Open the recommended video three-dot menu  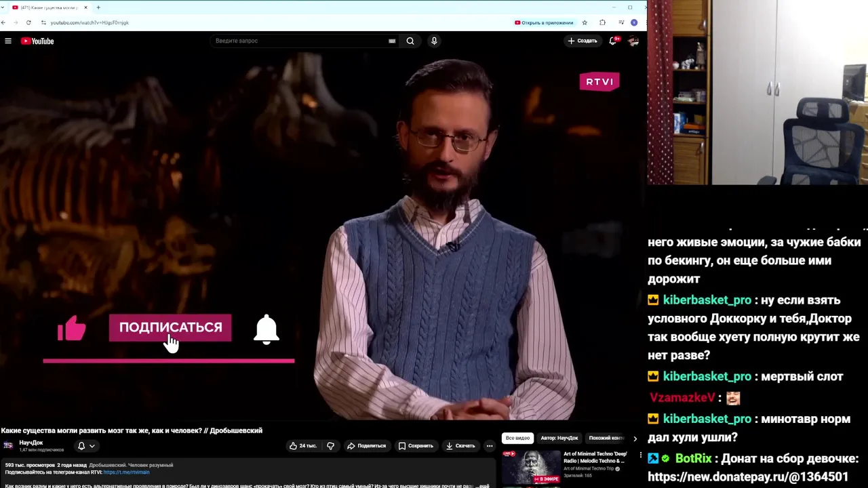tap(641, 455)
